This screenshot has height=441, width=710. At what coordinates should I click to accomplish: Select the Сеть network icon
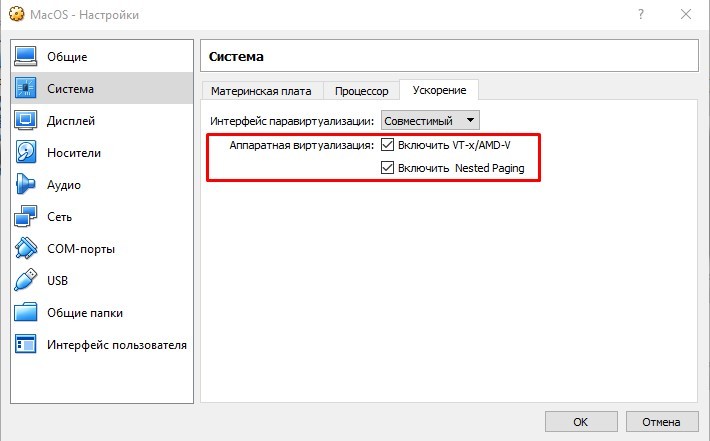pos(26,217)
